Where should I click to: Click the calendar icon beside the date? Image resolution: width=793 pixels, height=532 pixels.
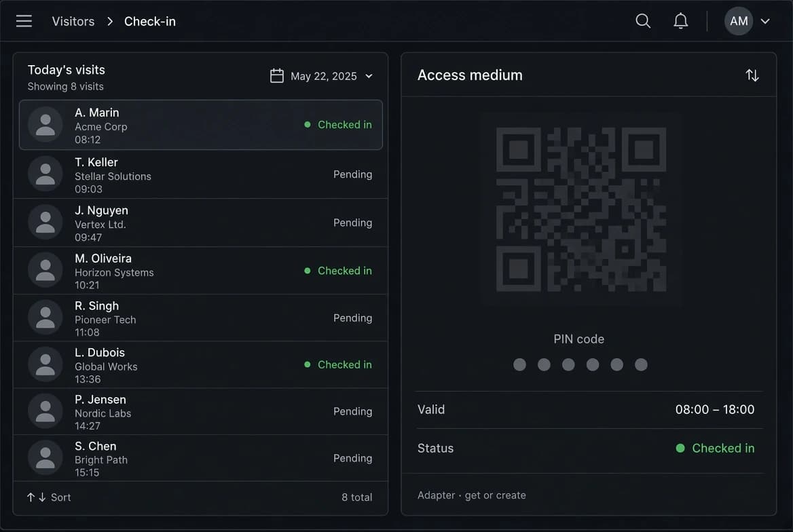[x=276, y=76]
